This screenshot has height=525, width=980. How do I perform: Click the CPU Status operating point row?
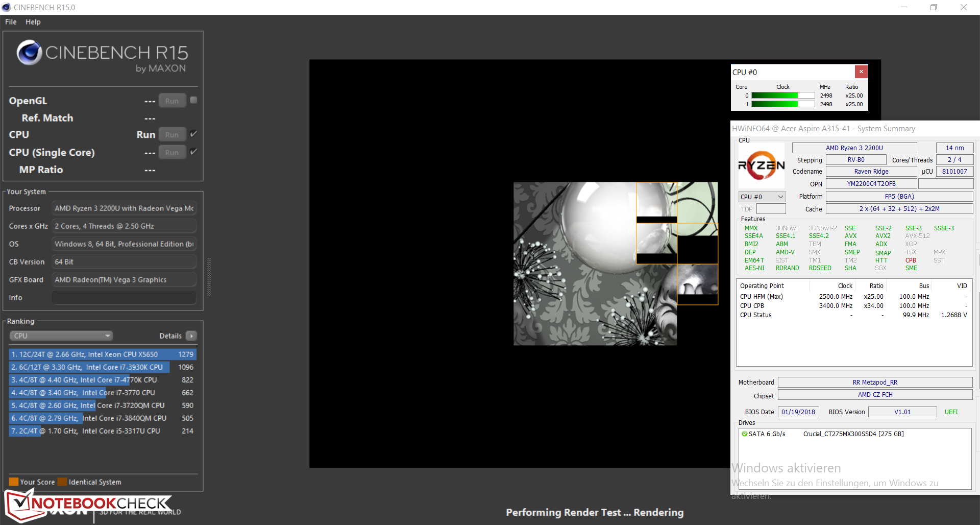[853, 315]
